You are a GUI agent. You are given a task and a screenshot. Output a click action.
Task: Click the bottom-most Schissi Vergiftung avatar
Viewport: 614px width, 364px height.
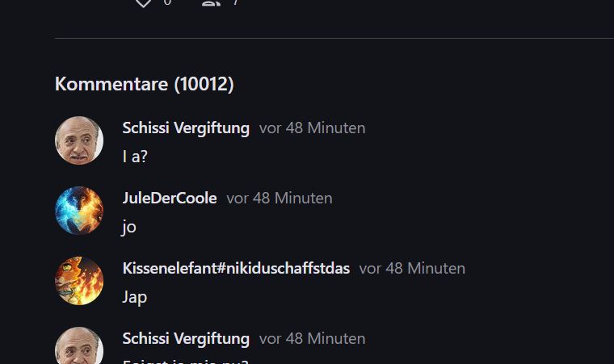click(x=79, y=347)
